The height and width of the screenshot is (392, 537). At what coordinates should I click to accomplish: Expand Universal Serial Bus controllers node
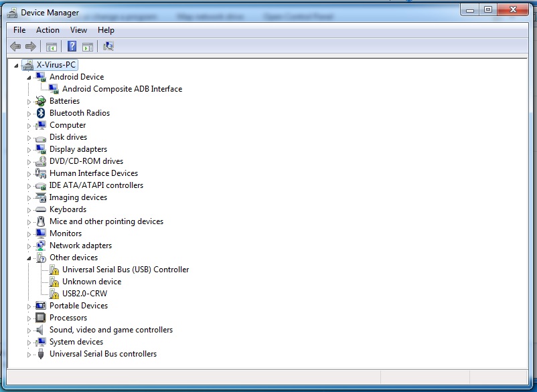click(29, 354)
